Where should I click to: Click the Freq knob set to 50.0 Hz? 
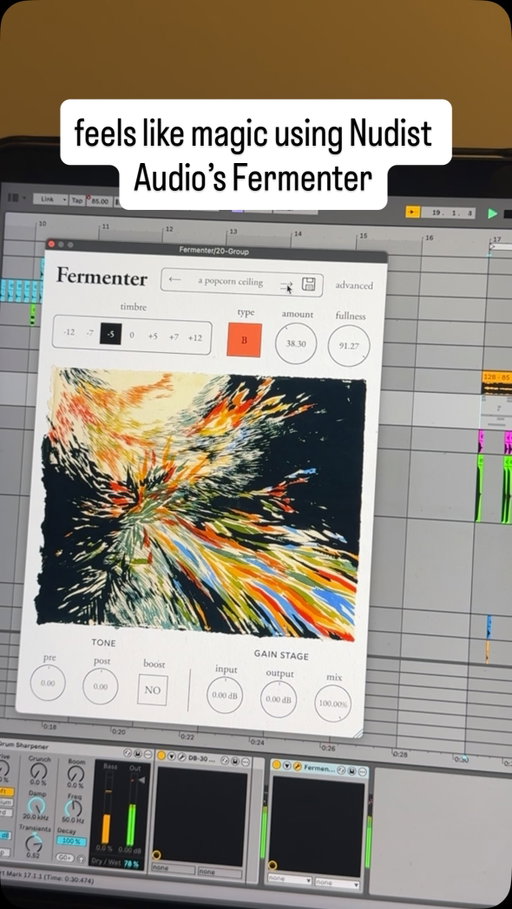73,808
